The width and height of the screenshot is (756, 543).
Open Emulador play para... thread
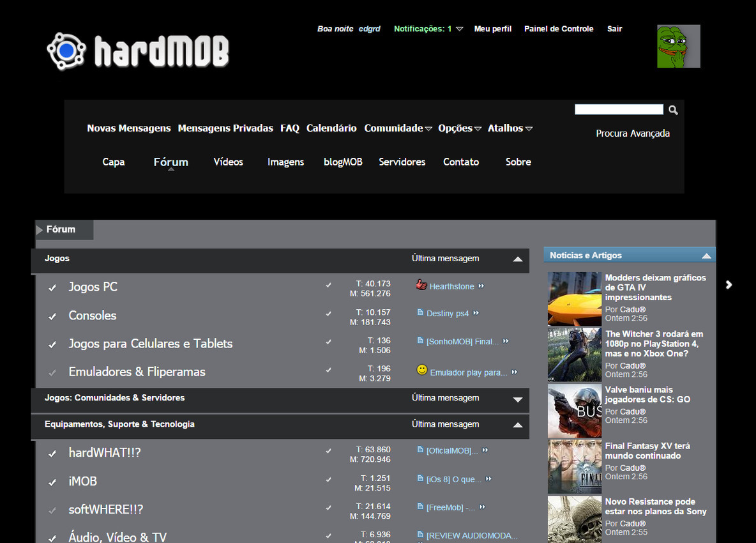point(468,373)
